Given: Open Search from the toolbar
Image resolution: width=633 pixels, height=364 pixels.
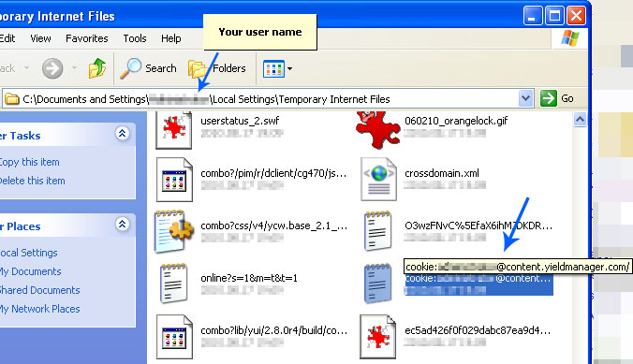Looking at the screenshot, I should click(x=149, y=68).
